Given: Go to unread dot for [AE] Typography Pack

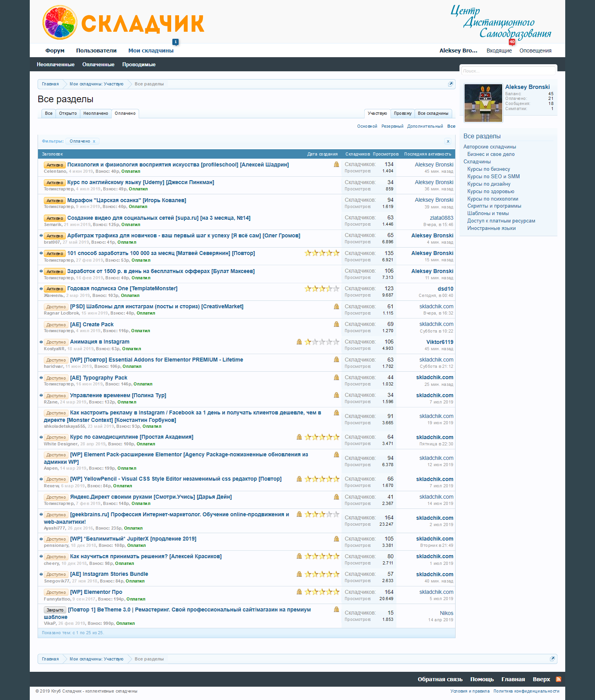Looking at the screenshot, I should point(41,378).
